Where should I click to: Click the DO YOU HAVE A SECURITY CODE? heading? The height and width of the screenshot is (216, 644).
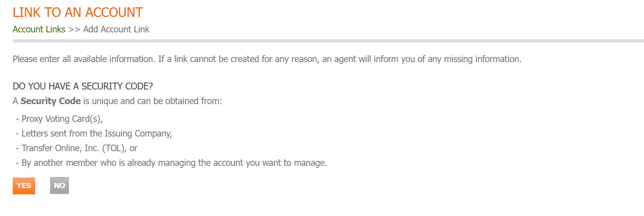(83, 86)
